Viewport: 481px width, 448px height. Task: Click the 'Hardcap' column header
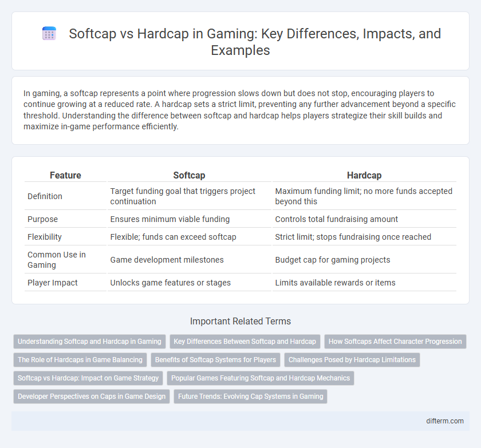click(x=364, y=175)
